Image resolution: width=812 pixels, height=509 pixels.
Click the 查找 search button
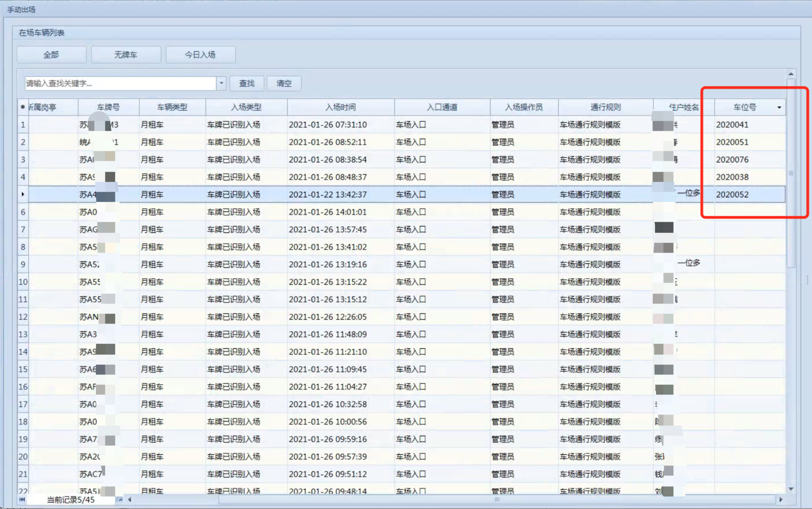pos(247,83)
